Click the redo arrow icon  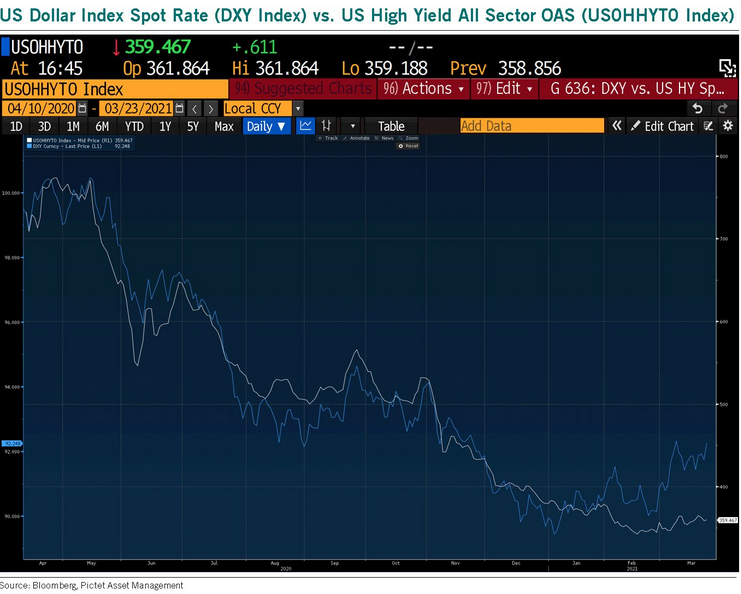coord(723,109)
